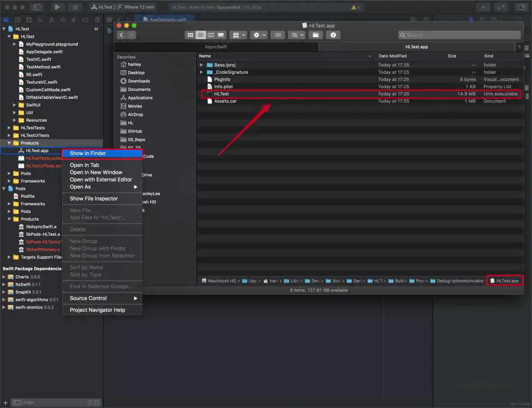Click yellow warning indicator in Xcode status bar
The height and width of the screenshot is (408, 532).
[x=354, y=7]
